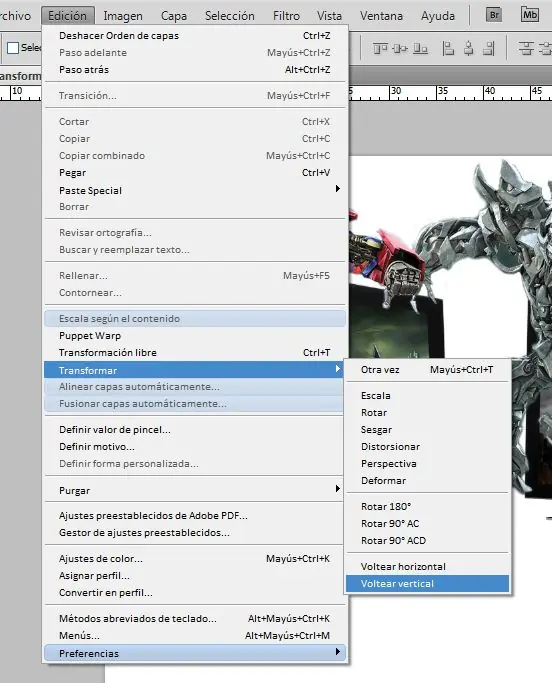Click the distribute top edges icon
Screen dimensions: 552x683
click(526, 48)
